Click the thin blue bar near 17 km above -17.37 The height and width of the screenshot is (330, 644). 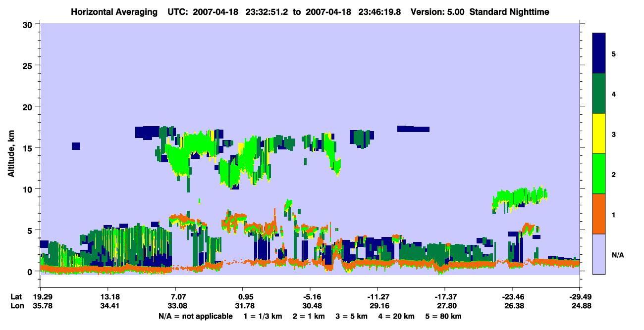tap(413, 129)
